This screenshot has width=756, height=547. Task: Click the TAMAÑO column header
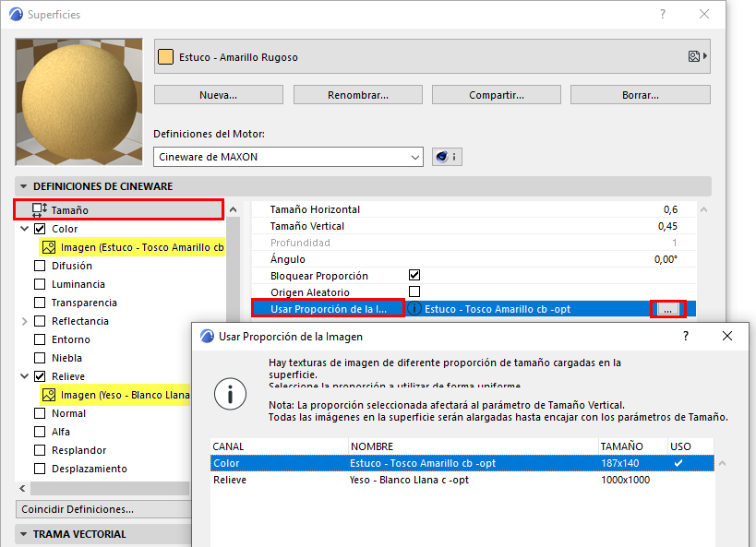pyautogui.click(x=633, y=446)
